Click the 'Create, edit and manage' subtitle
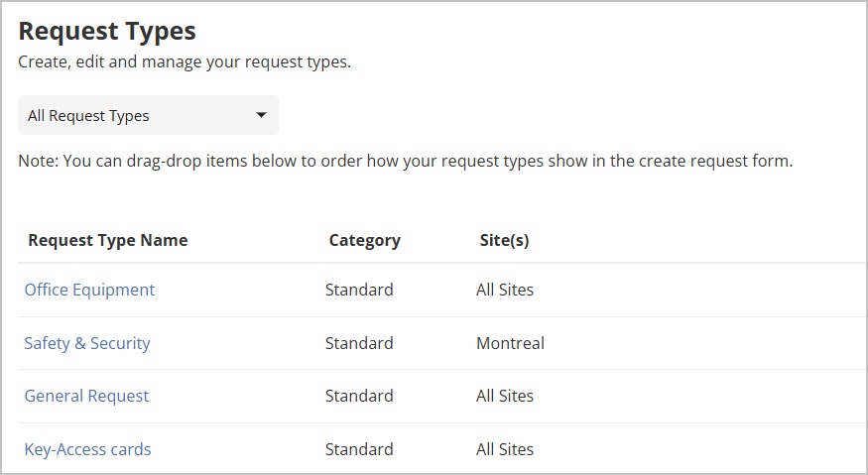This screenshot has width=868, height=475. (x=185, y=61)
